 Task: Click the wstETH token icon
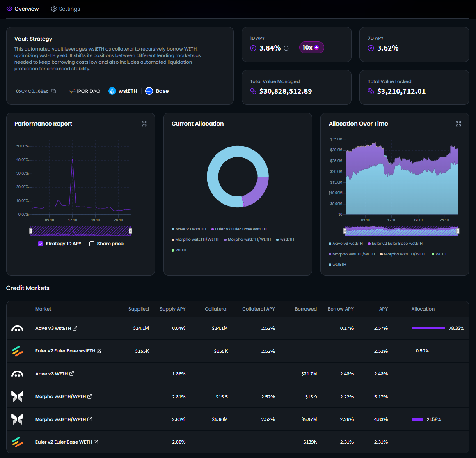[112, 91]
